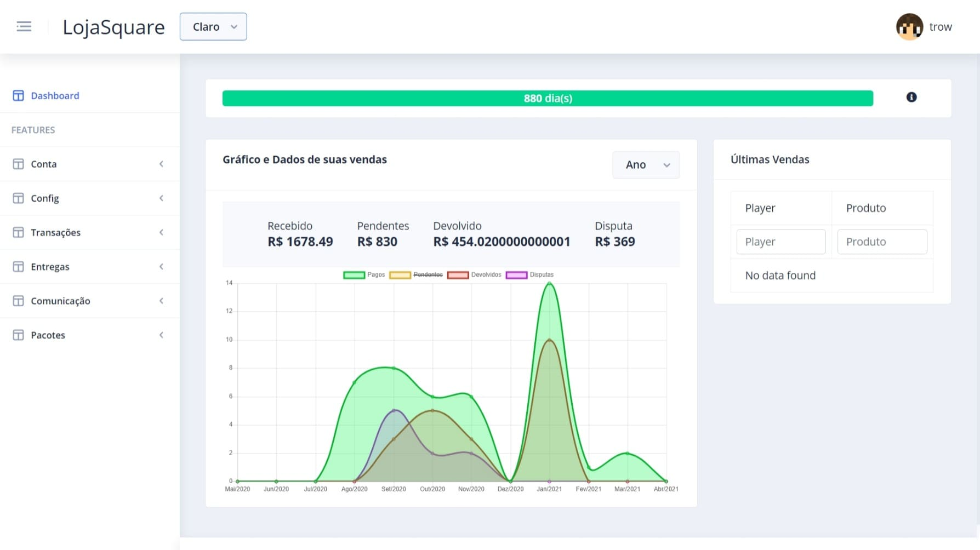Click the Entregas sidebar icon
This screenshot has height=550, width=980.
(x=18, y=266)
